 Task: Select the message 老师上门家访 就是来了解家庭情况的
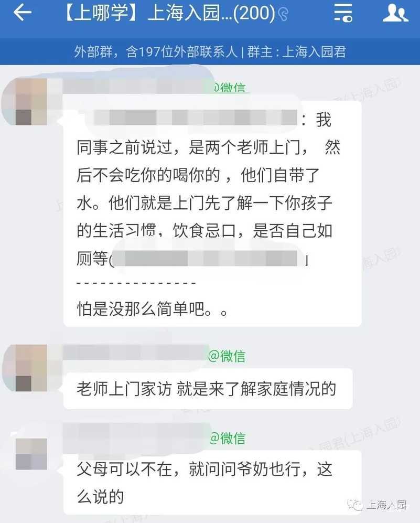207,389
